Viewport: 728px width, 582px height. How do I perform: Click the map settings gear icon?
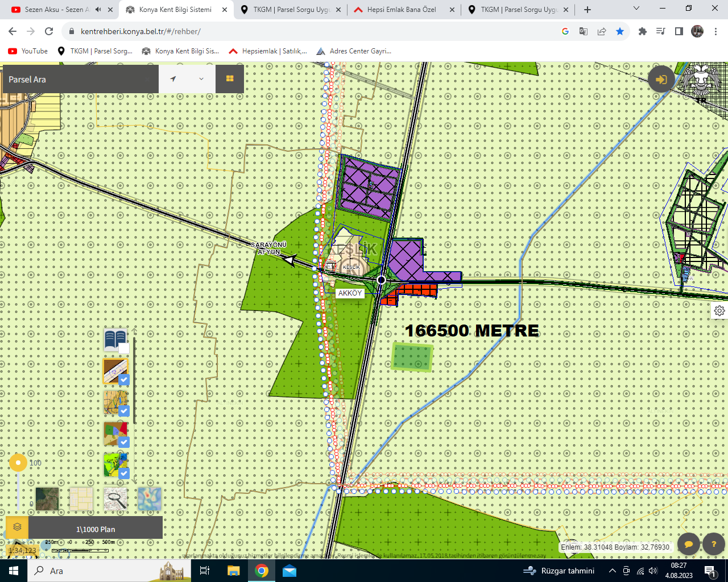719,310
